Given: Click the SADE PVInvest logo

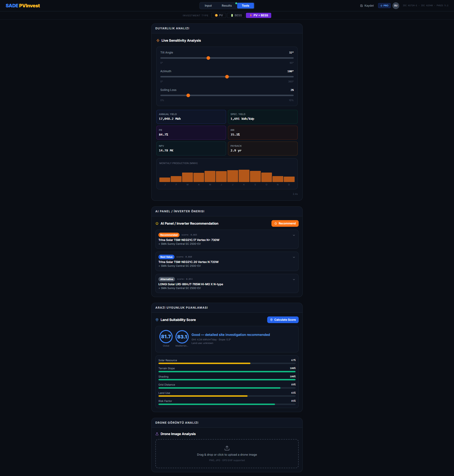Looking at the screenshot, I should click(23, 6).
